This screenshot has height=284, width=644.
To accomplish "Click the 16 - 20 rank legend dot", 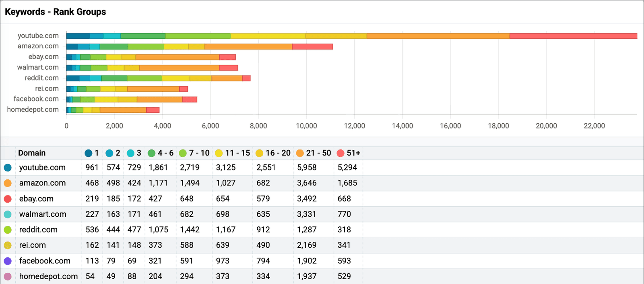I will click(x=259, y=153).
